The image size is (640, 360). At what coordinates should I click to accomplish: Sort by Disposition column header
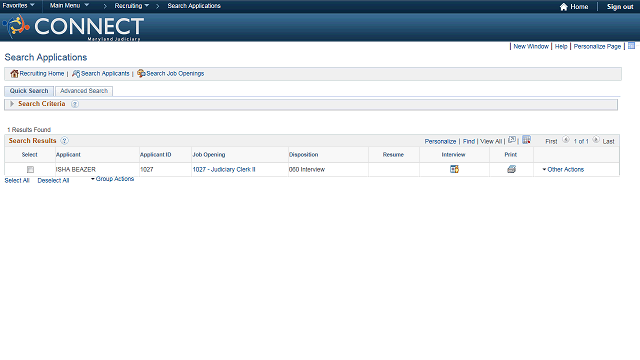pyautogui.click(x=303, y=155)
